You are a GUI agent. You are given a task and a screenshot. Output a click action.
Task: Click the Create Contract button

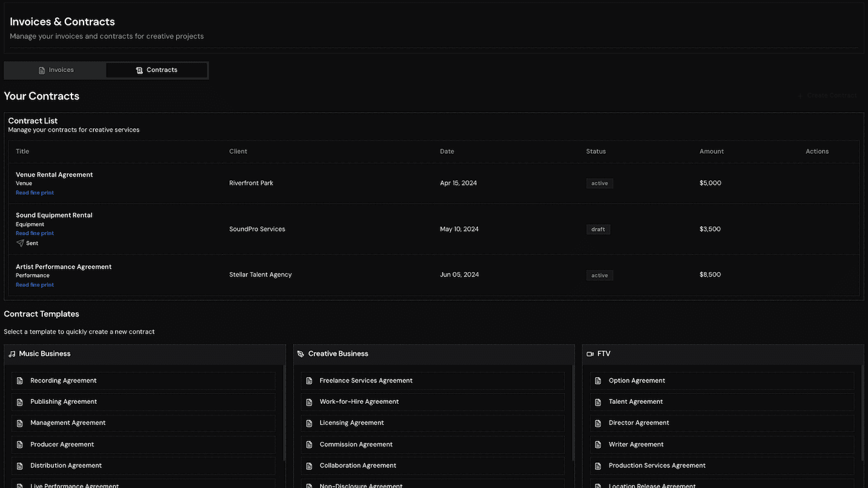827,96
